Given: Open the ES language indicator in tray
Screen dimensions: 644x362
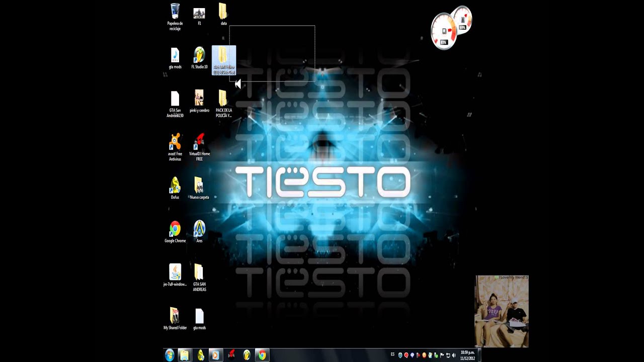Looking at the screenshot, I should 392,355.
